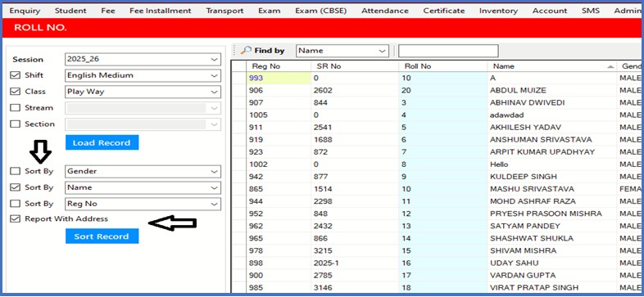Select AKHILESH YADAV in the list
The height and width of the screenshot is (297, 644).
click(552, 127)
